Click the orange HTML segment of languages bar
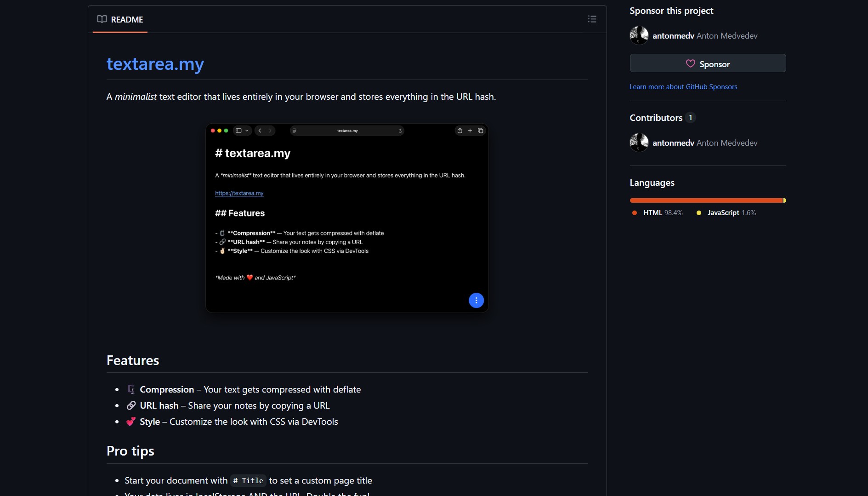868x496 pixels. pos(705,200)
